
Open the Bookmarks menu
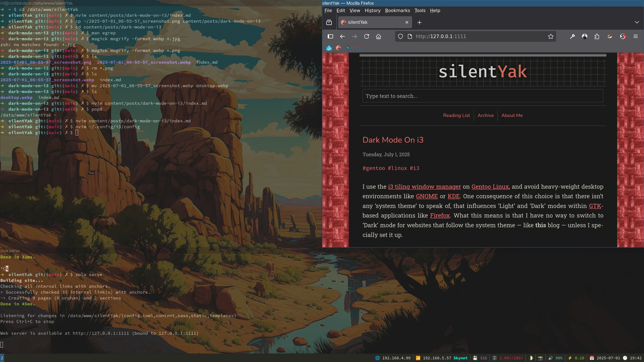pos(397,11)
